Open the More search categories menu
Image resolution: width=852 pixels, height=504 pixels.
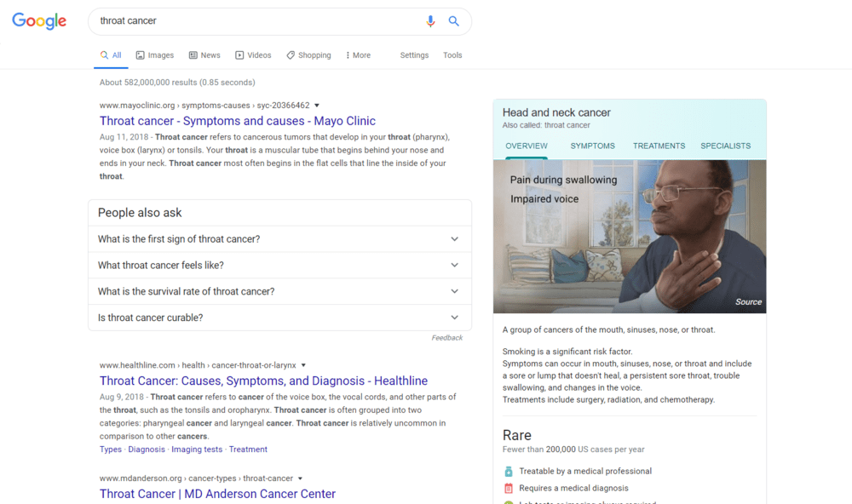pyautogui.click(x=358, y=55)
